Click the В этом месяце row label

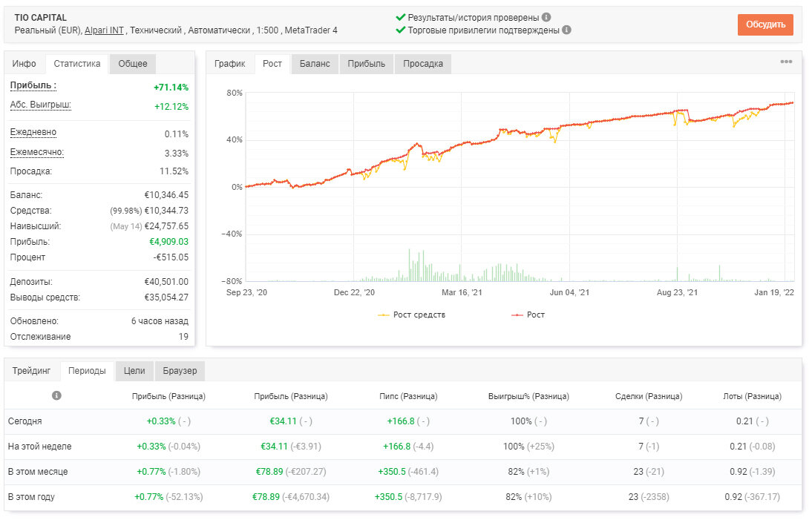tap(38, 472)
